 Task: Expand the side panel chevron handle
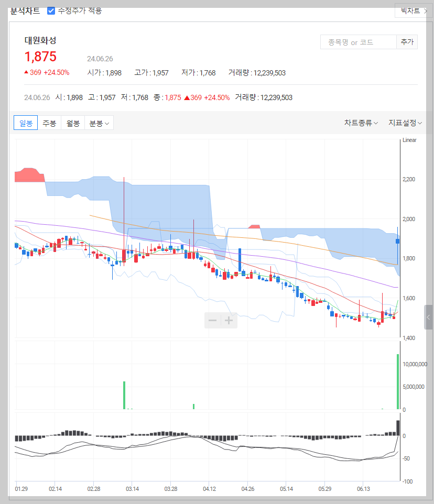click(428, 317)
